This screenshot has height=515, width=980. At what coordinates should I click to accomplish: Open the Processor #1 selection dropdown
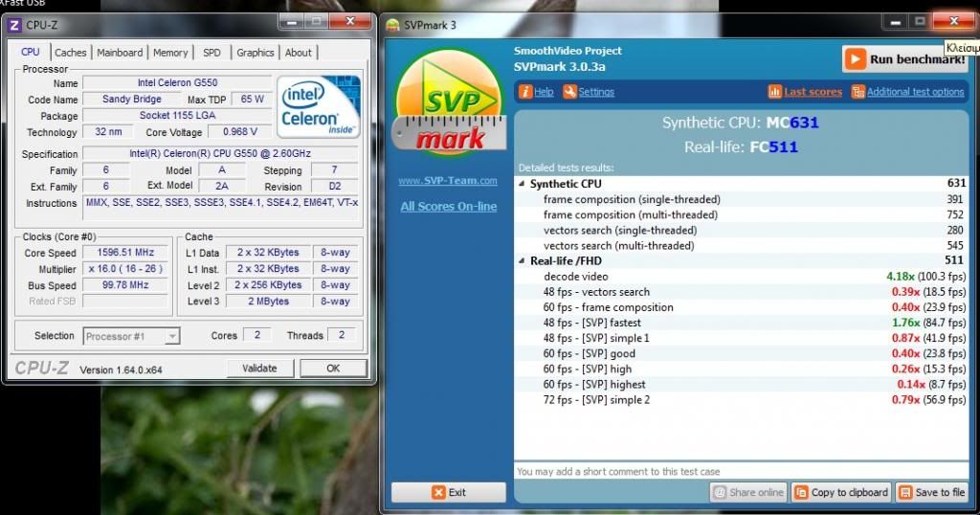[131, 336]
